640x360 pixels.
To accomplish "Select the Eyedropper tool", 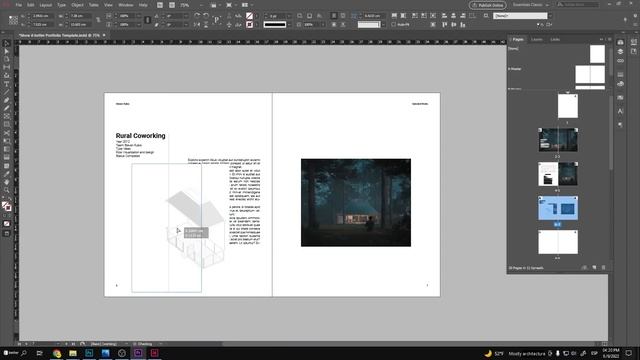I will pyautogui.click(x=7, y=174).
